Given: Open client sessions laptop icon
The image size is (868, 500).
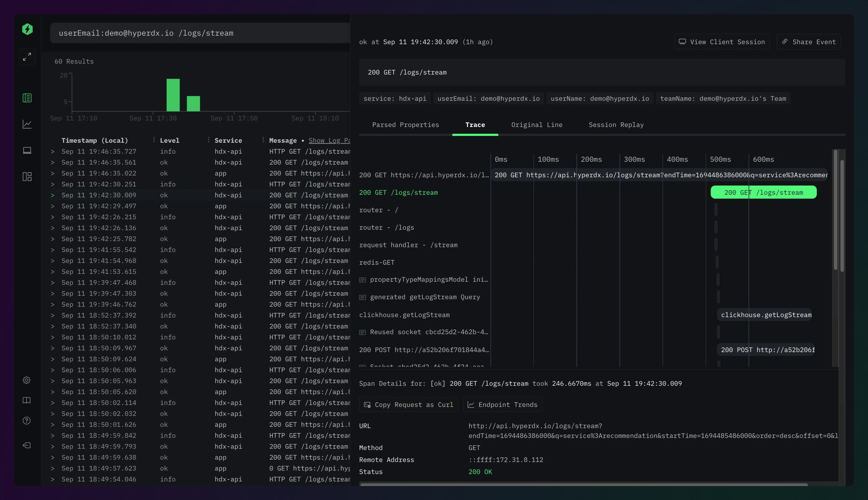Looking at the screenshot, I should [x=27, y=150].
